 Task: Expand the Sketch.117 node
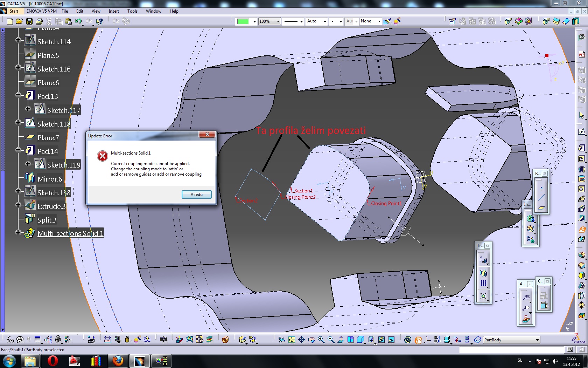click(x=28, y=109)
